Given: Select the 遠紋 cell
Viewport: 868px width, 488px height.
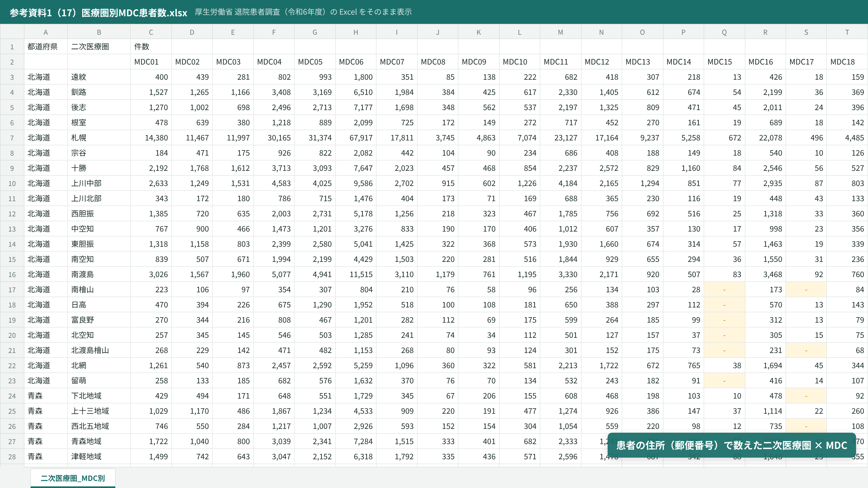Looking at the screenshot, I should click(x=99, y=77).
